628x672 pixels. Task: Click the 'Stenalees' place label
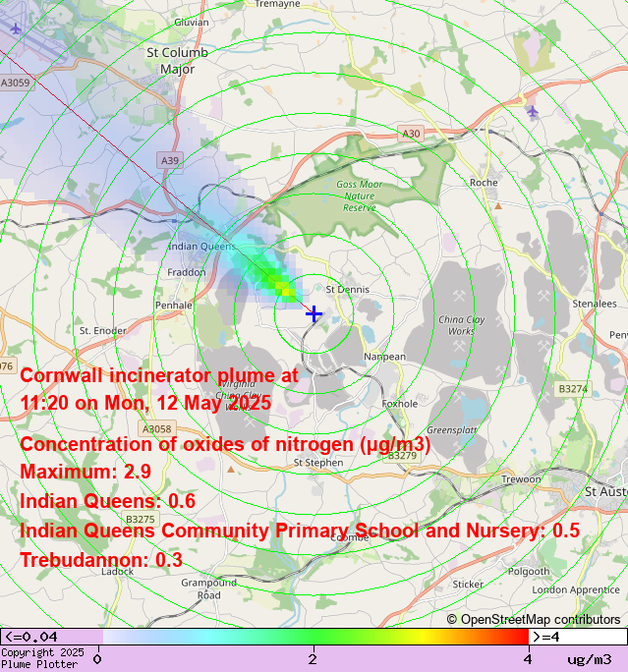[595, 304]
